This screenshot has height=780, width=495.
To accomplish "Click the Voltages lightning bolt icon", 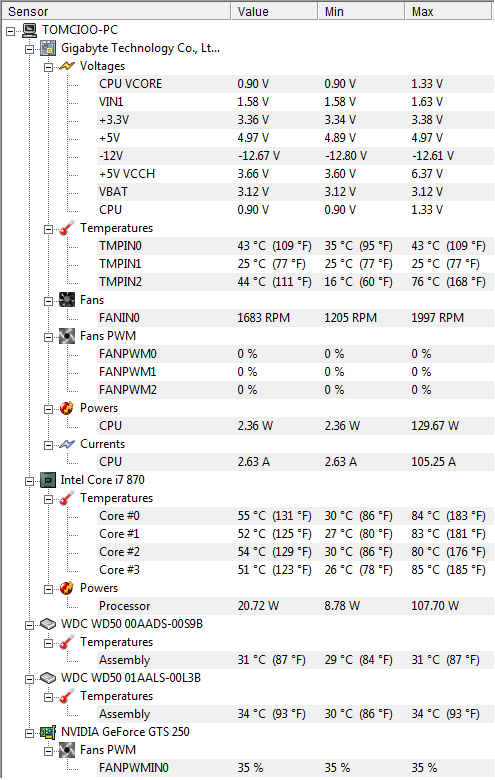I will click(67, 66).
